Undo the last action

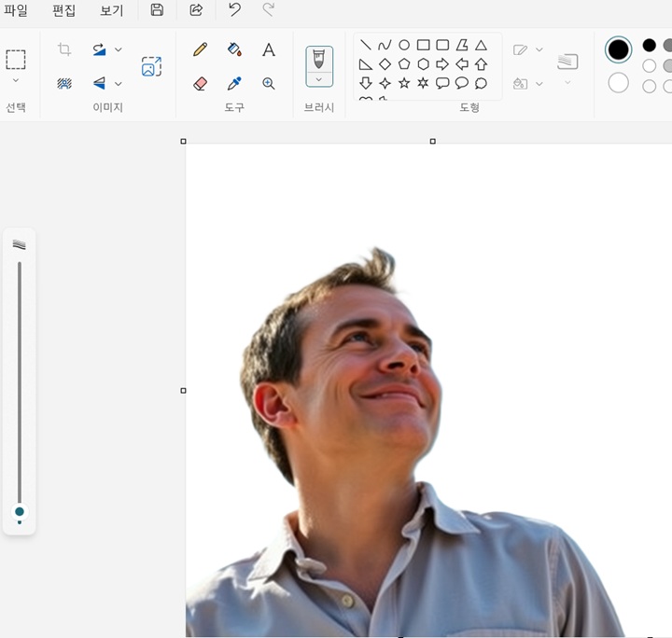[x=234, y=9]
